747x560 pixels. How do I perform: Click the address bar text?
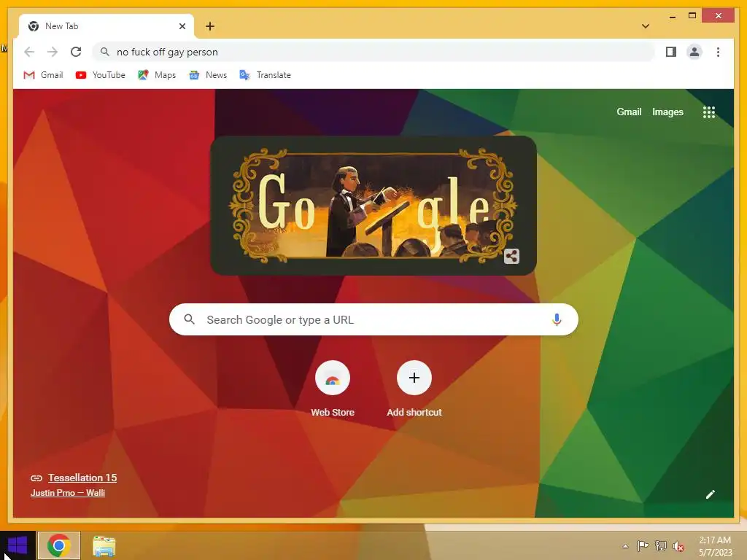tap(167, 52)
